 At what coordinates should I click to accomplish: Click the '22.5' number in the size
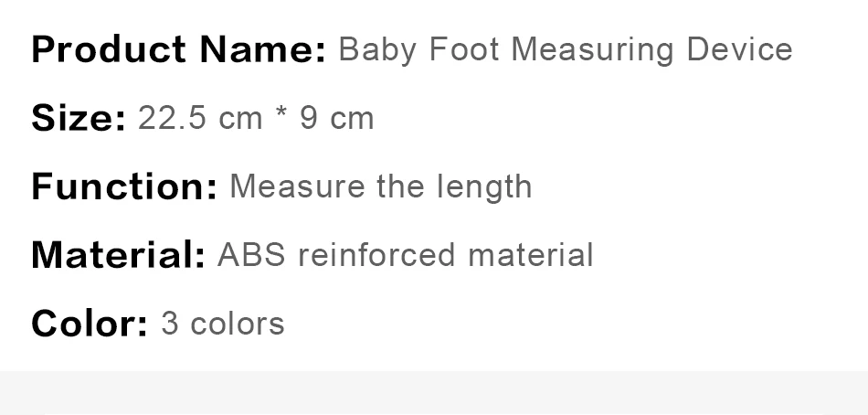[173, 119]
